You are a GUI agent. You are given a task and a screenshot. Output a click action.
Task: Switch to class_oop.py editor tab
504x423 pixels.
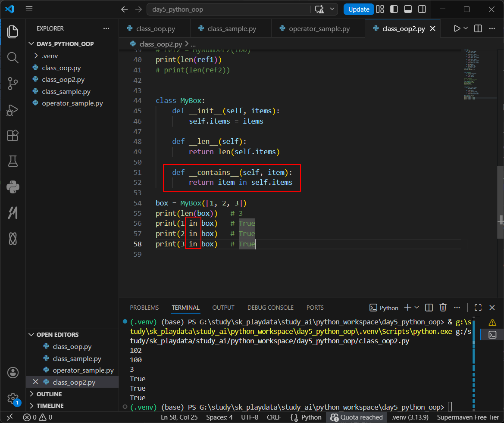coord(155,28)
